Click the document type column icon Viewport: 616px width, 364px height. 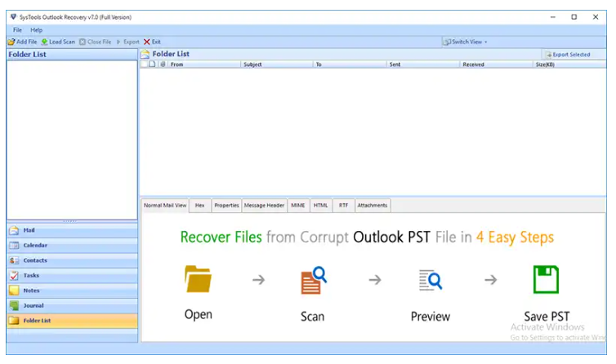click(153, 64)
